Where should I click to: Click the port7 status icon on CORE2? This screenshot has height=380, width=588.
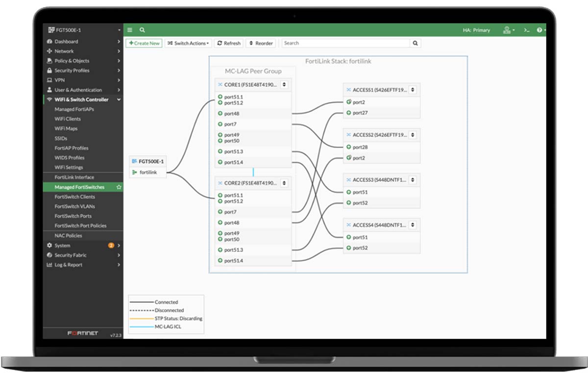pos(220,212)
